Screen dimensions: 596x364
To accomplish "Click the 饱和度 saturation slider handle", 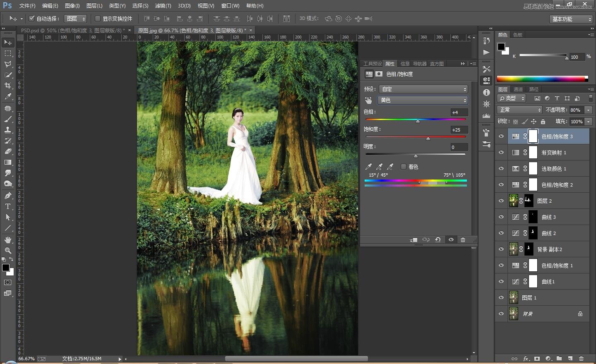I will tap(428, 139).
